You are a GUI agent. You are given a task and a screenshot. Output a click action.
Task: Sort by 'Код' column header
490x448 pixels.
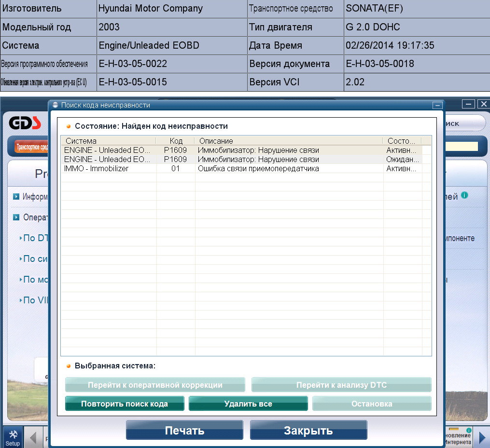click(x=176, y=141)
